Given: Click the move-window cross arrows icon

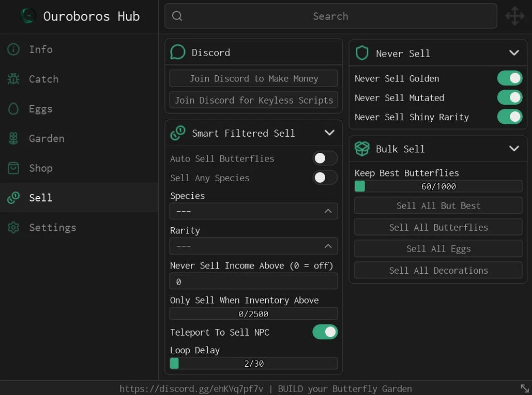Looking at the screenshot, I should [x=515, y=16].
